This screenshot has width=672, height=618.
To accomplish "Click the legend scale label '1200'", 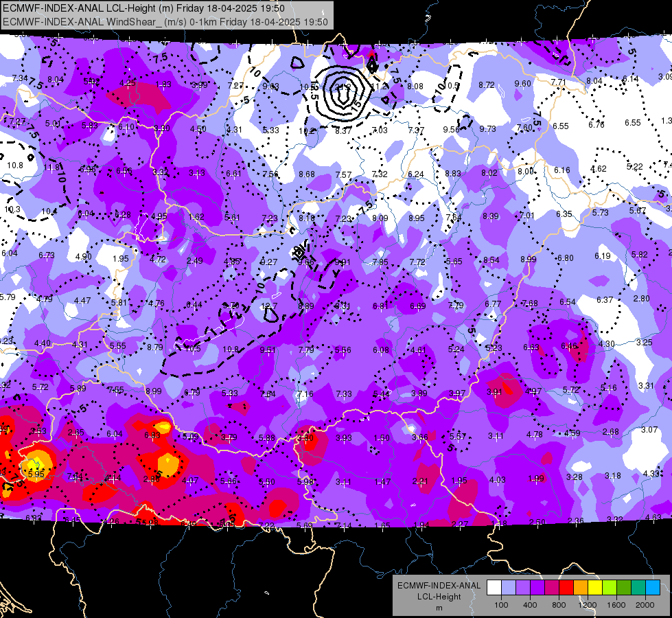I will coord(587,605).
